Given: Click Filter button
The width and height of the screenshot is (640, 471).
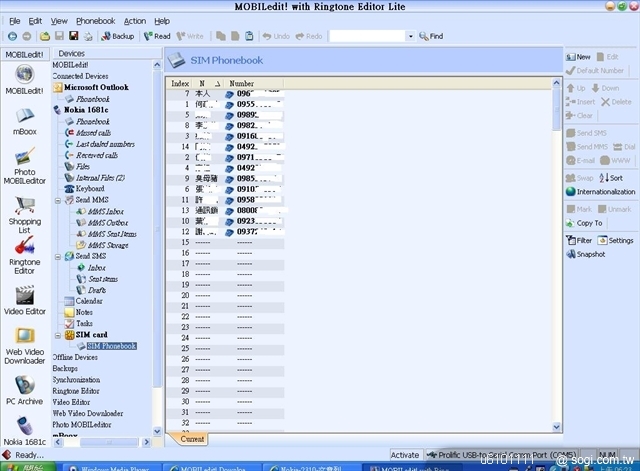Looking at the screenshot, I should [x=579, y=241].
